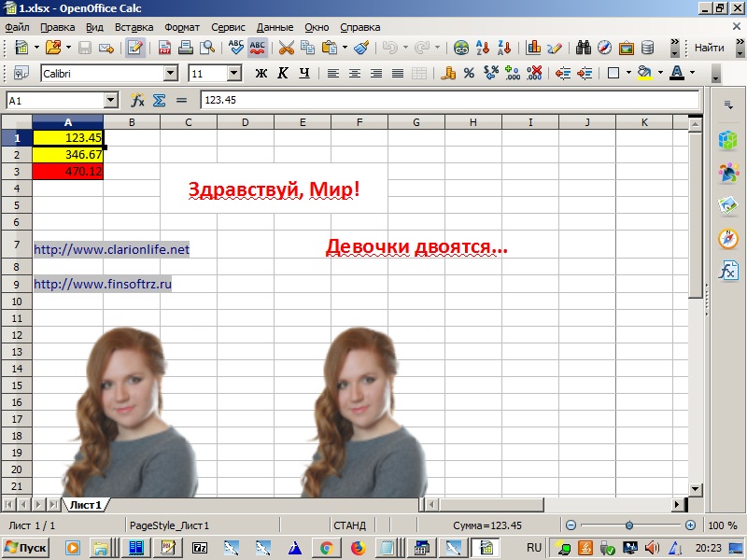Toggle AutoSpellcheck red underline ABC
The height and width of the screenshot is (560, 747).
(x=257, y=48)
